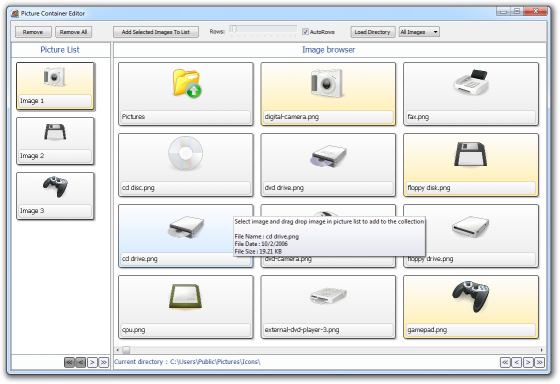The image size is (560, 384).
Task: Click Add Selected Images To List
Action: 156,32
